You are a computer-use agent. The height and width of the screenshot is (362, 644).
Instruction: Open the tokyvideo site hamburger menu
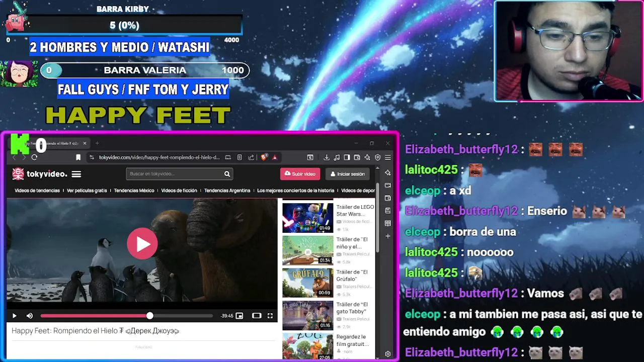76,174
